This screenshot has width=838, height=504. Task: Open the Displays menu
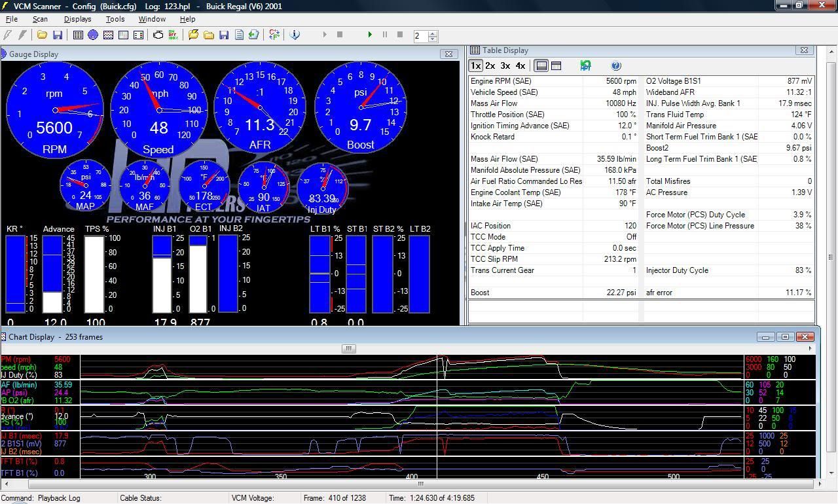pyautogui.click(x=77, y=19)
